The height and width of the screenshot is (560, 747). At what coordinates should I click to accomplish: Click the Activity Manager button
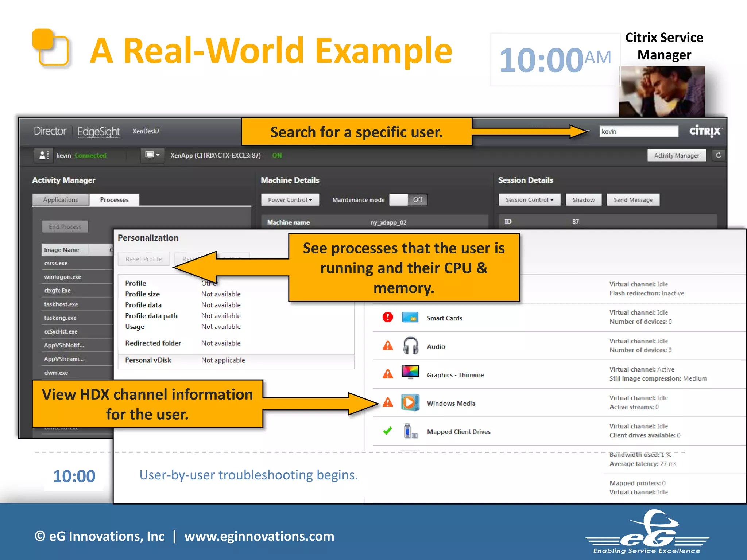(677, 156)
